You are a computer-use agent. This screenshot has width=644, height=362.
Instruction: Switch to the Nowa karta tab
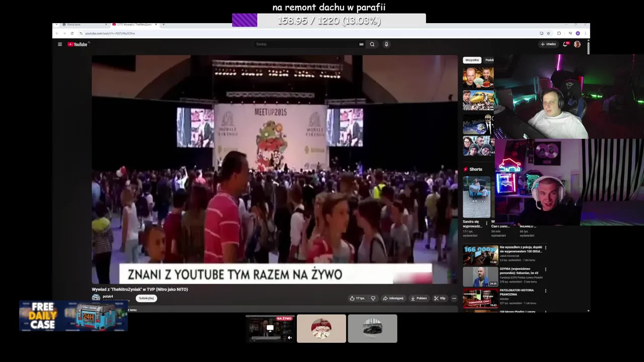pos(83,25)
